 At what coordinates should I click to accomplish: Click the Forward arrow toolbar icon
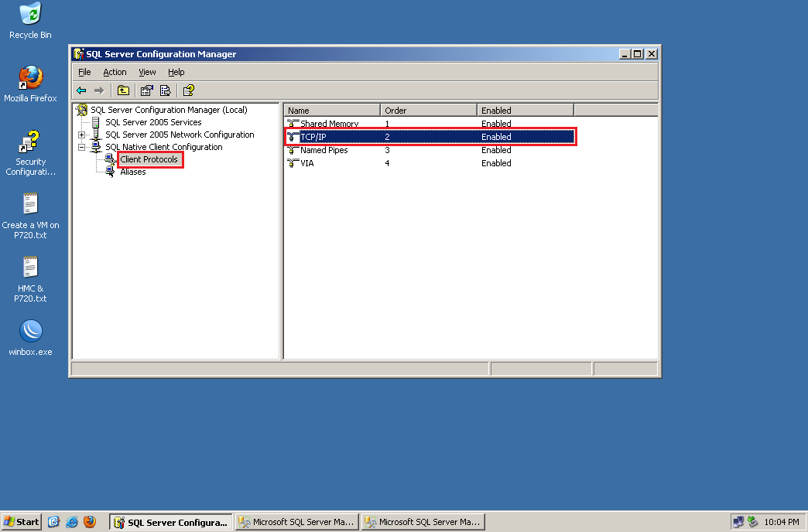(99, 90)
